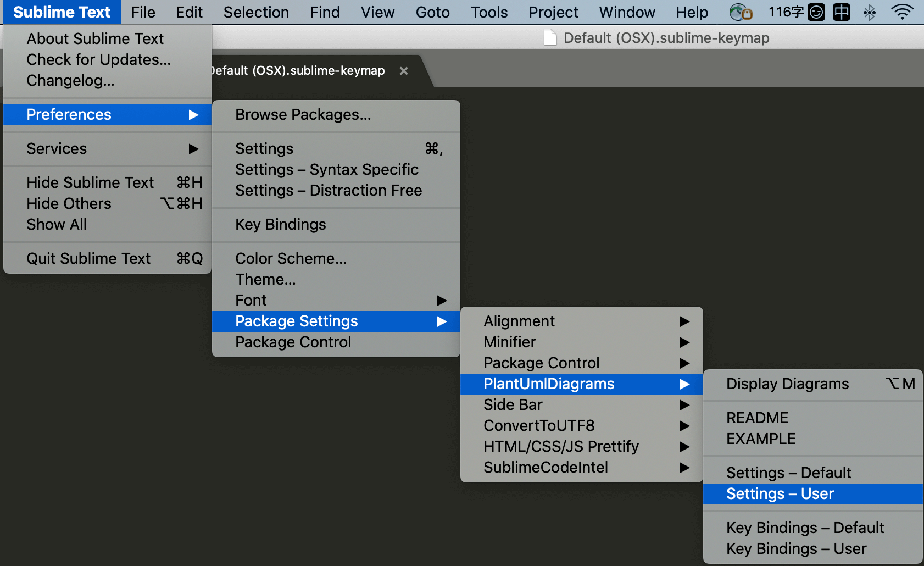
Task: Click the AnyConnect VPN status icon
Action: click(x=741, y=12)
